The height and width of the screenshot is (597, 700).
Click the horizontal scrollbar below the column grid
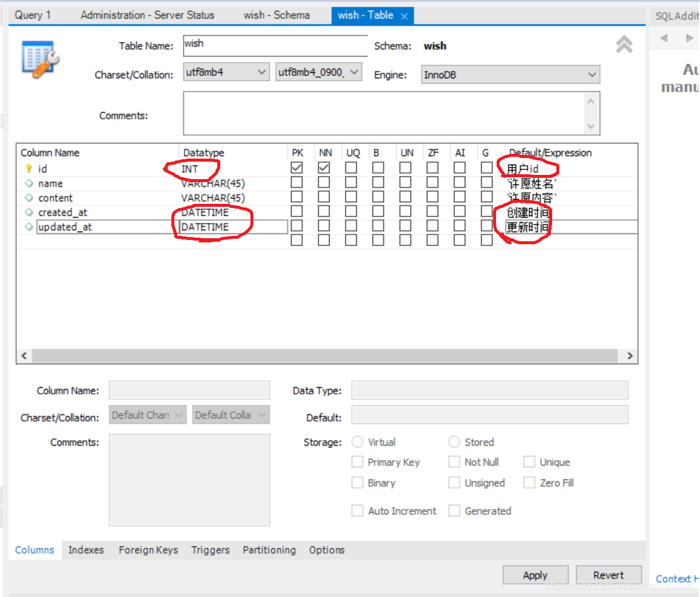click(326, 356)
